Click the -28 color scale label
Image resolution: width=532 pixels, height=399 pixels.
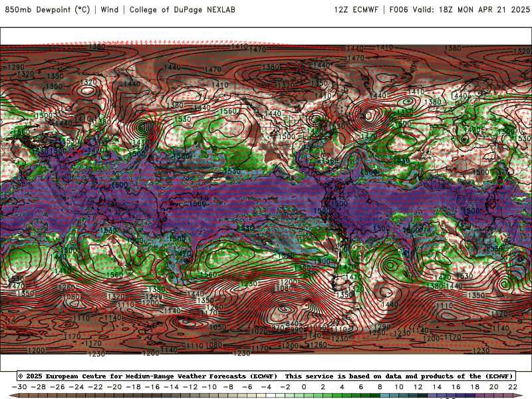click(39, 387)
